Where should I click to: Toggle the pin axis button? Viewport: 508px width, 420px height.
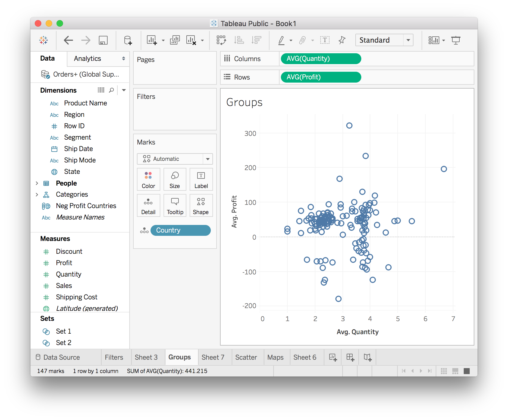pos(342,40)
